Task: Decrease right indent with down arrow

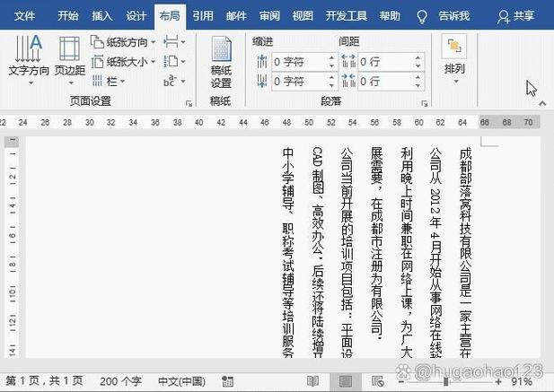Action: point(331,86)
